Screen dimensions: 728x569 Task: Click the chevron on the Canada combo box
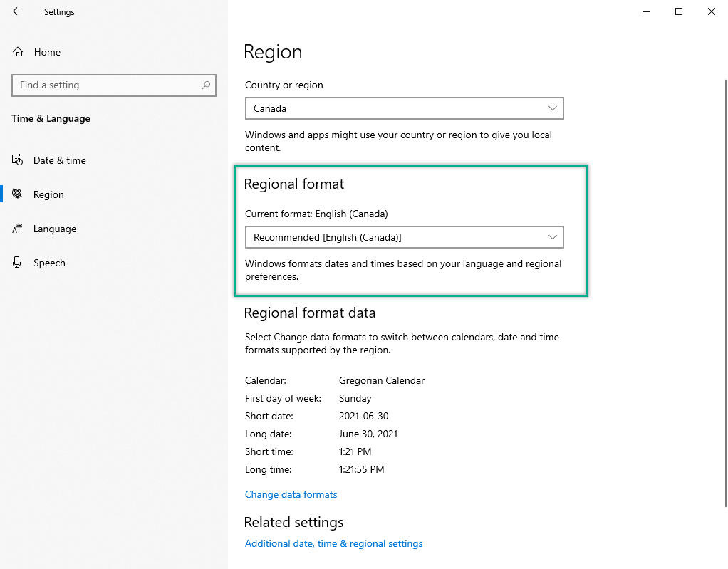point(553,108)
